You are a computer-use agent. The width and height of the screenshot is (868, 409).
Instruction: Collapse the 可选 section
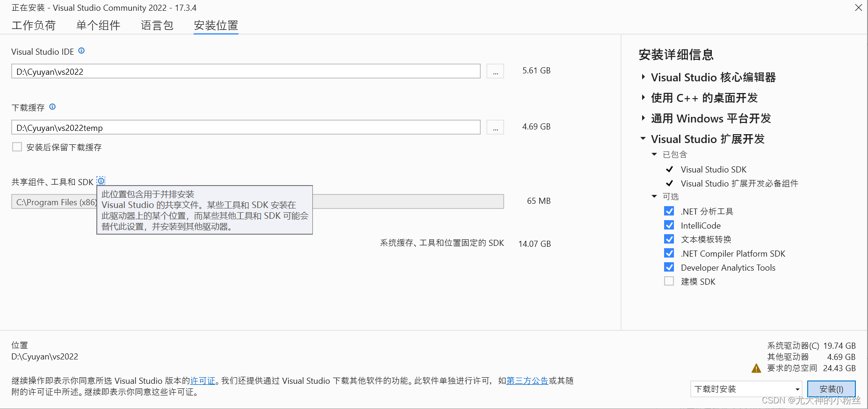point(654,196)
